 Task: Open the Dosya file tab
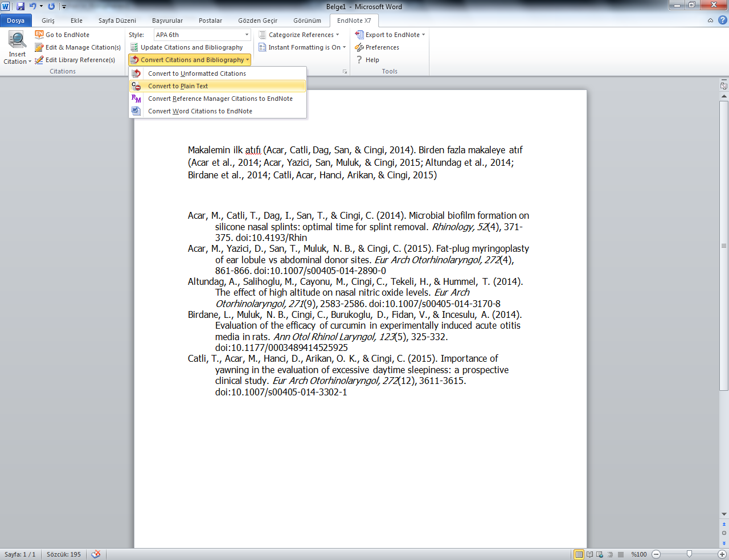(x=16, y=21)
